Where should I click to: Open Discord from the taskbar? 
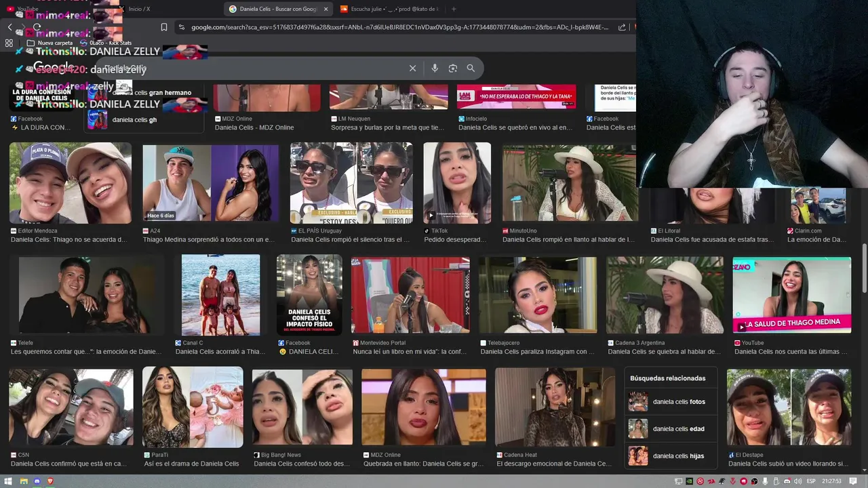[37, 481]
